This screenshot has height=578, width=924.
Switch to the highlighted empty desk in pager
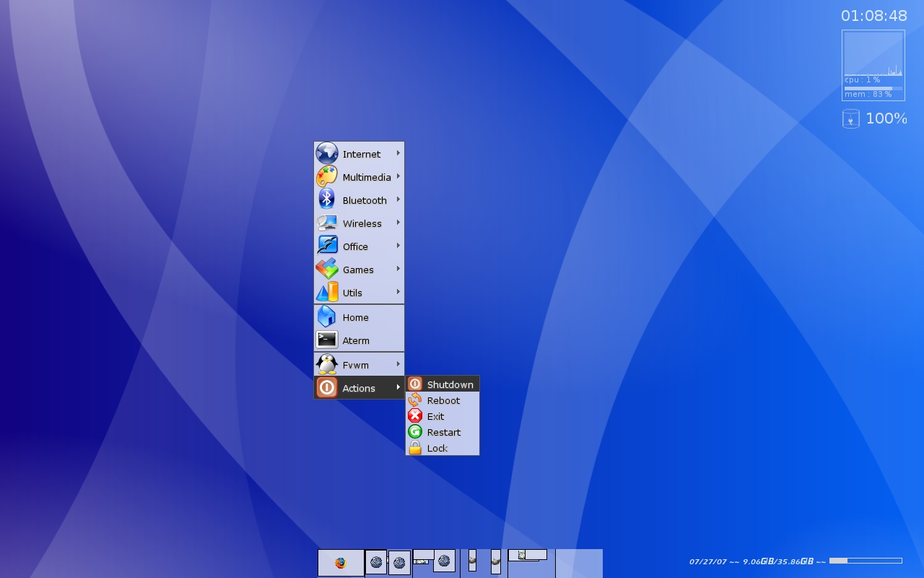point(579,564)
